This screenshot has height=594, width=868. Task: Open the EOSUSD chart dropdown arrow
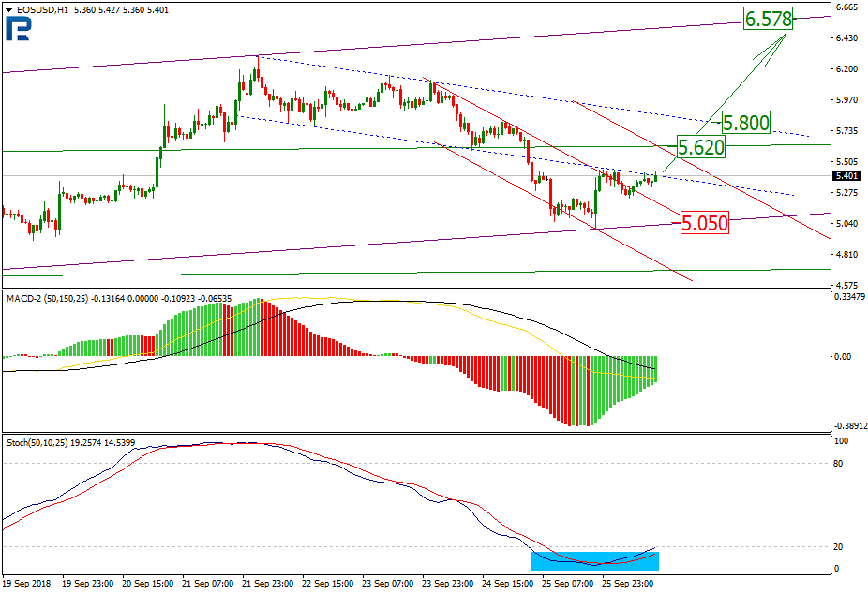click(x=8, y=10)
